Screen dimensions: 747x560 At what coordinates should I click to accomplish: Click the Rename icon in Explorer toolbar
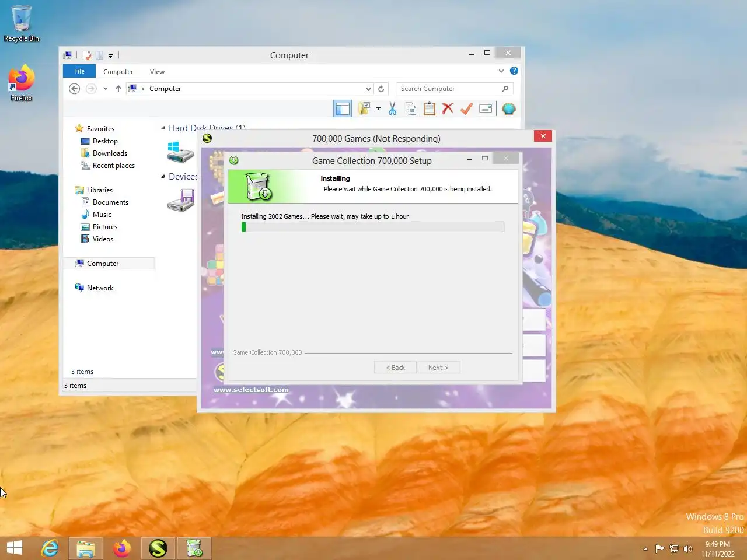pos(486,108)
